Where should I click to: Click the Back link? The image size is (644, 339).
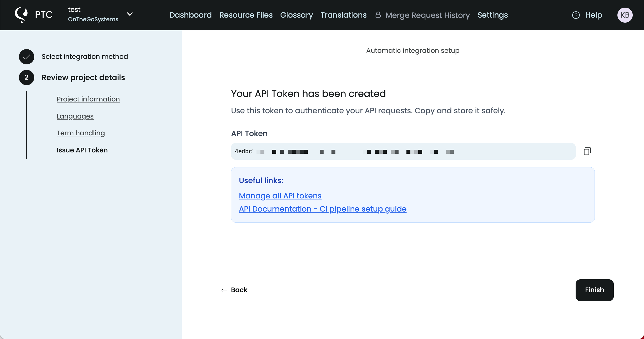[x=239, y=290]
